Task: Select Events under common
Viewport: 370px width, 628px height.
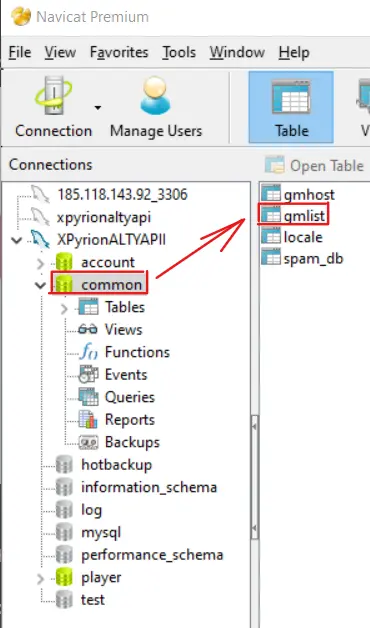Action: 126,374
